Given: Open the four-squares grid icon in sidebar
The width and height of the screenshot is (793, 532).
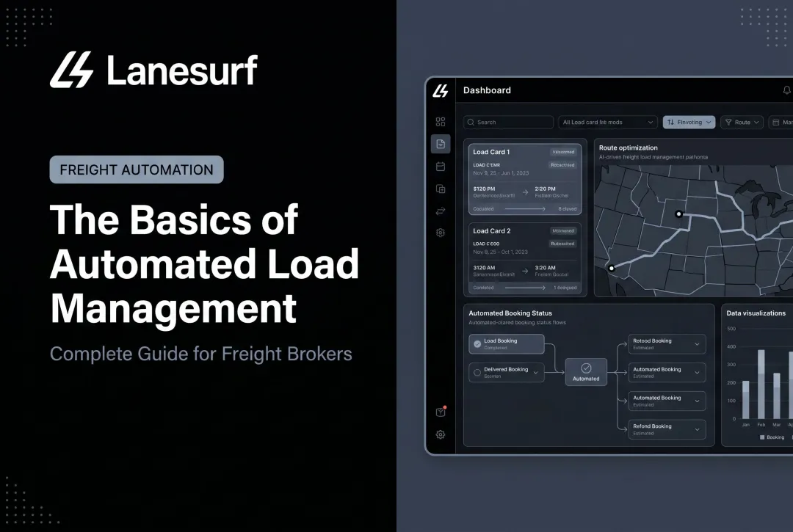Looking at the screenshot, I should click(441, 122).
